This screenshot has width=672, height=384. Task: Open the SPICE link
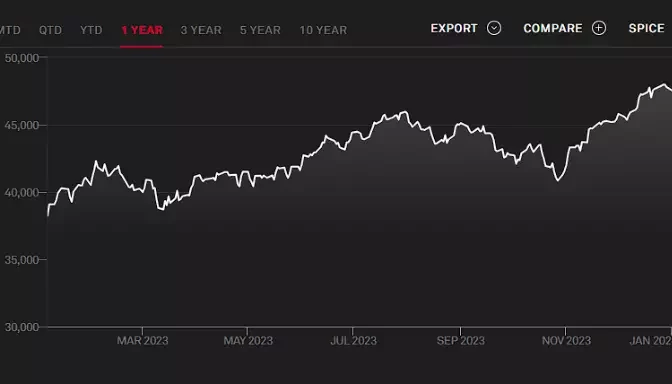646,28
